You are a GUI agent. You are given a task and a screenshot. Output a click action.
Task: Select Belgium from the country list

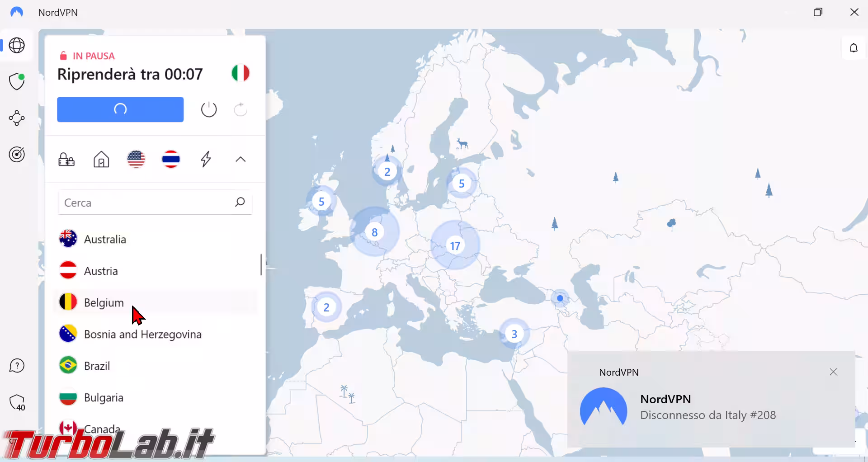pyautogui.click(x=104, y=302)
